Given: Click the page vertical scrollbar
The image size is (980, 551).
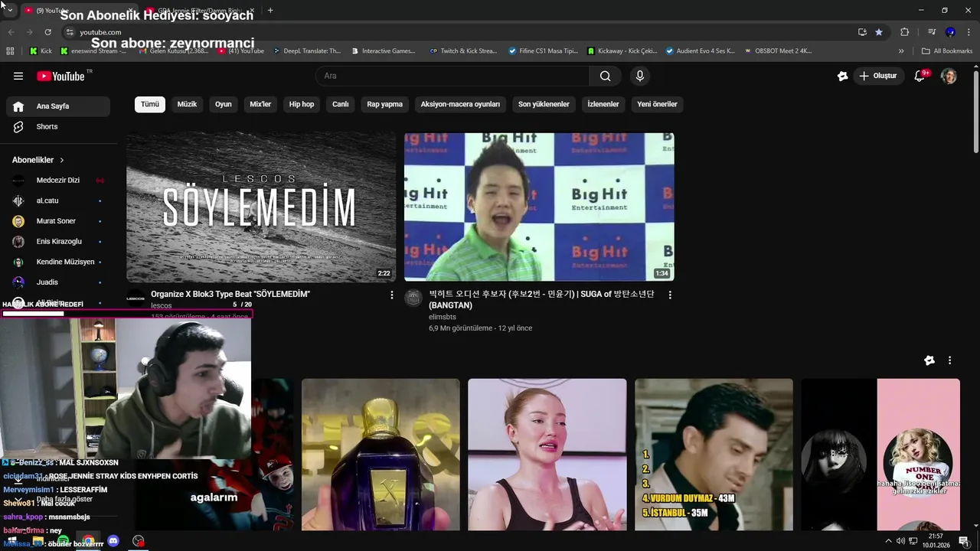Looking at the screenshot, I should click(975, 111).
